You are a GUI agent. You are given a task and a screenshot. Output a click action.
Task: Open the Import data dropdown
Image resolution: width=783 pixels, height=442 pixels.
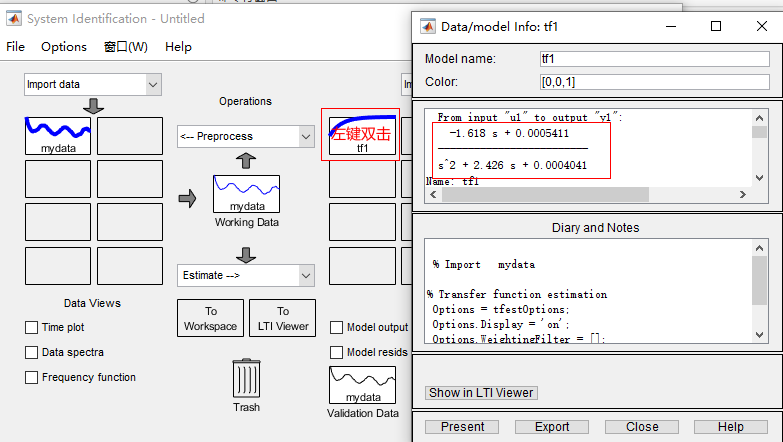tap(92, 85)
